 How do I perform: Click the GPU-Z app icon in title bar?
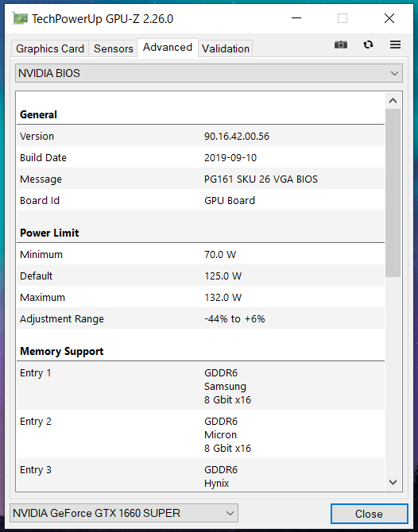coord(20,18)
